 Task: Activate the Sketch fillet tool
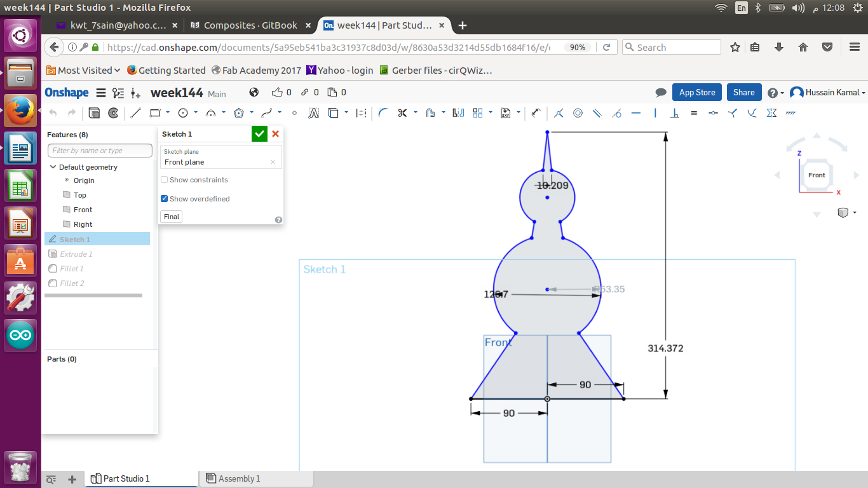tap(383, 113)
